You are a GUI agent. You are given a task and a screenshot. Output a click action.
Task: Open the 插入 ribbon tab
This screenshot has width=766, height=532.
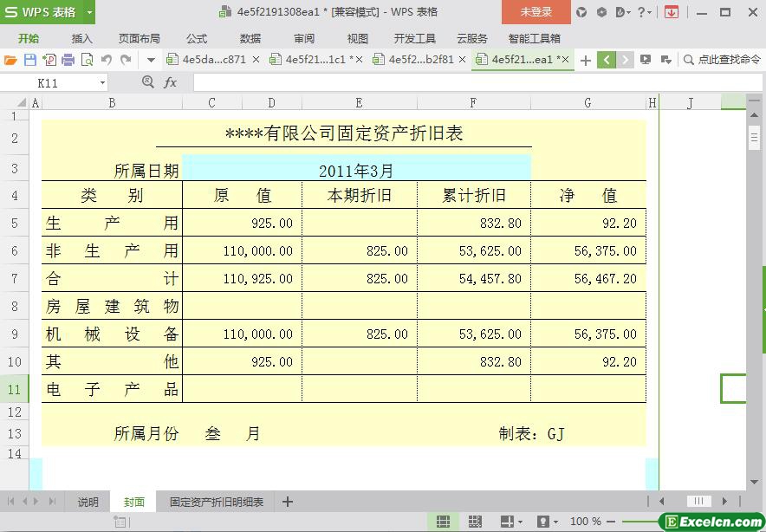click(81, 38)
